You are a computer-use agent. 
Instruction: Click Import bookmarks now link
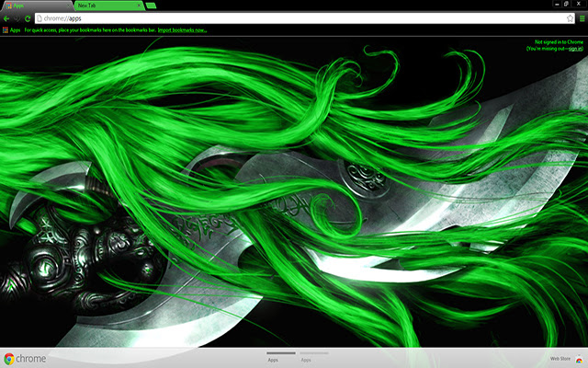[182, 30]
